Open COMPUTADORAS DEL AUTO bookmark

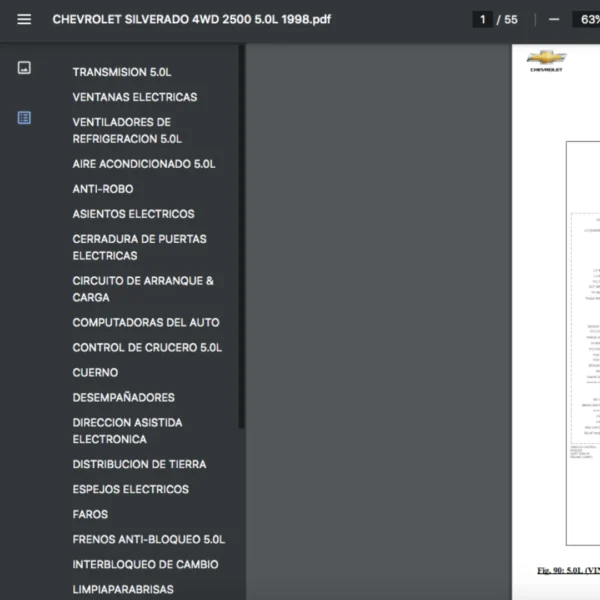point(146,323)
